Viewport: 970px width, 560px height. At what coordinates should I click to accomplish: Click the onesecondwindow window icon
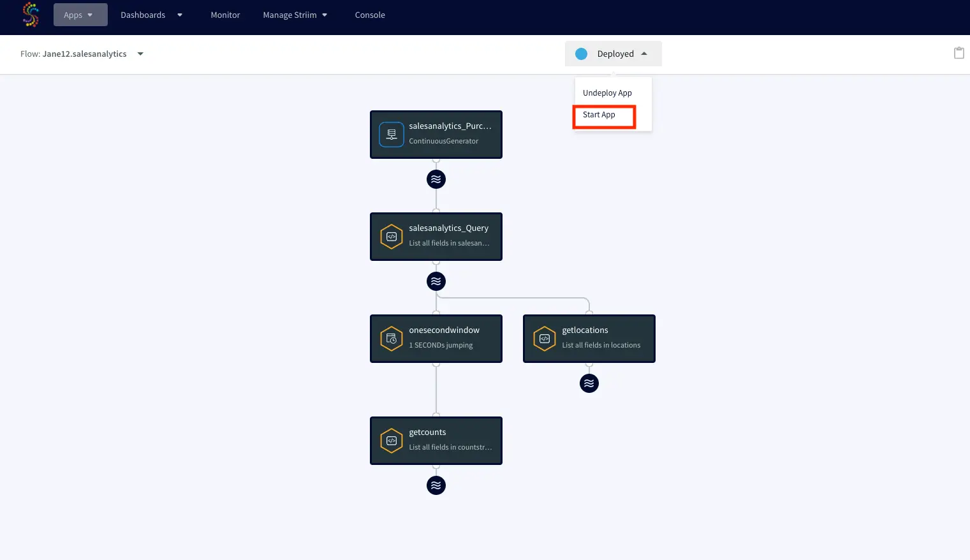point(392,339)
